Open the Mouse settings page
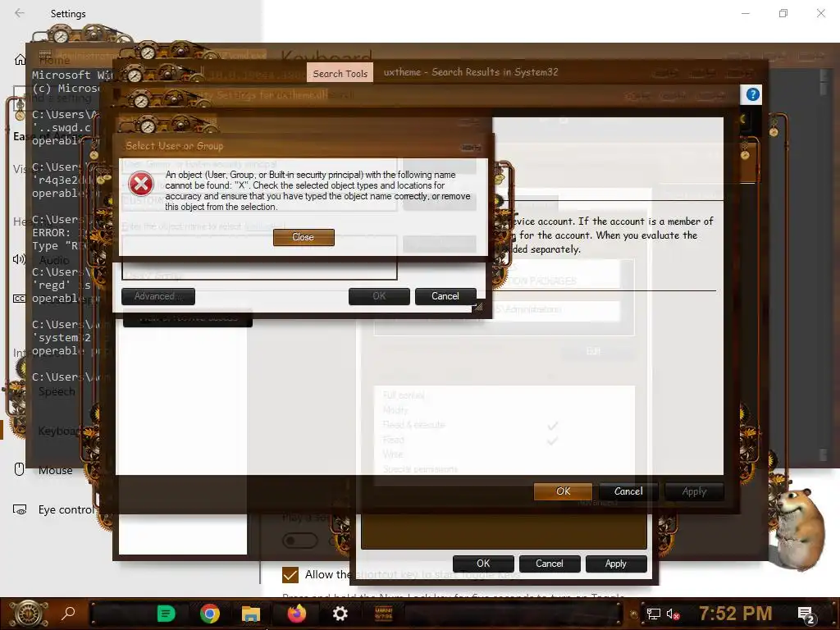 tap(55, 470)
